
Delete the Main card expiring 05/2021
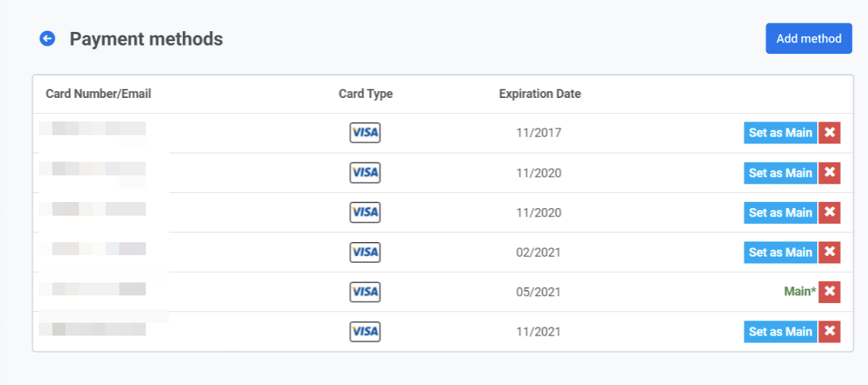[829, 292]
